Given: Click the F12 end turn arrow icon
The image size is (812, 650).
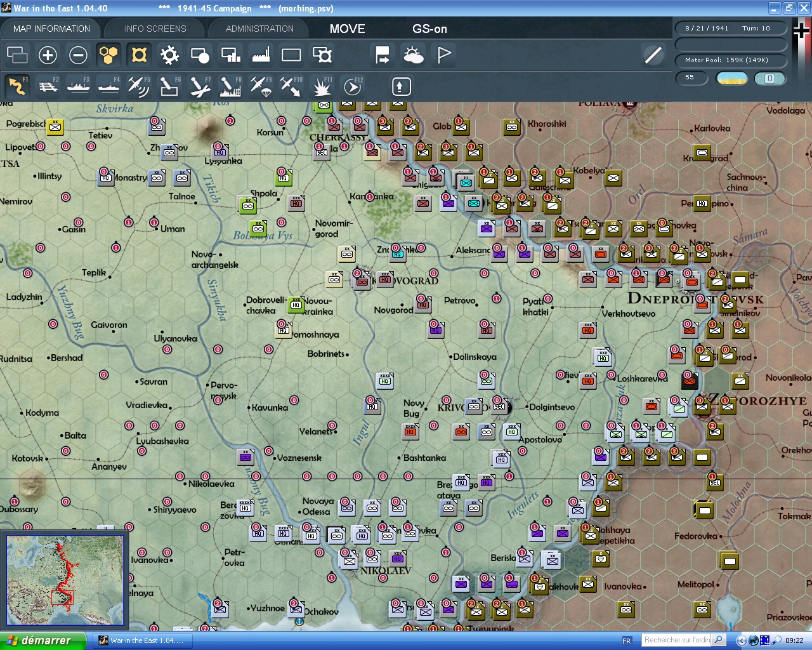Looking at the screenshot, I should 352,86.
